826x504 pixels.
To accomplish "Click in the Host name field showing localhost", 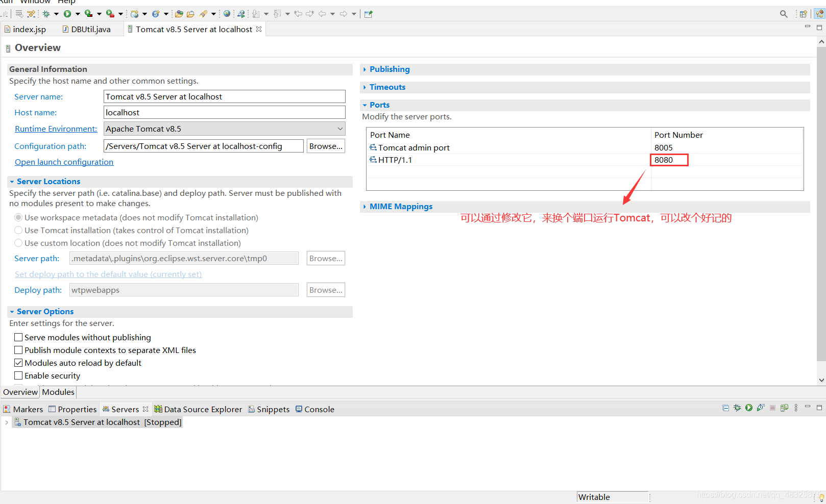I will 224,112.
